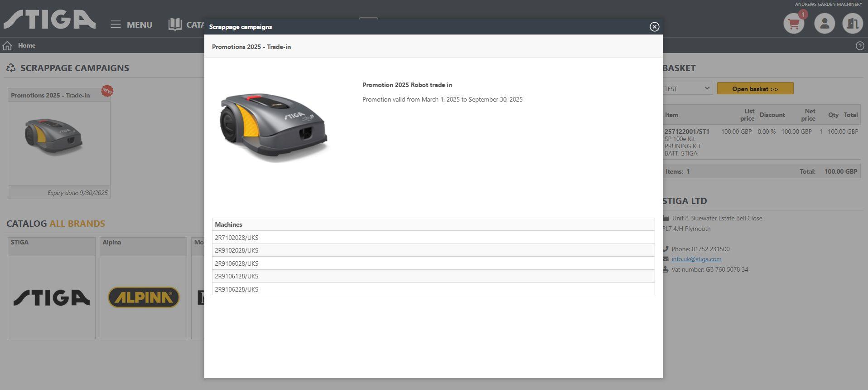Click the NEW badge on campaign card
This screenshot has width=868, height=390.
tap(107, 91)
